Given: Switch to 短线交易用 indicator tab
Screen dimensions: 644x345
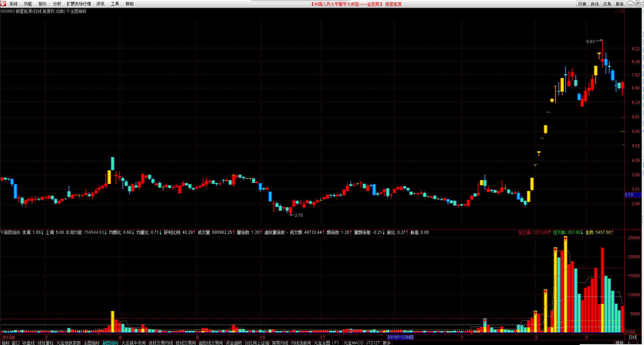Looking at the screenshot, I should coord(186,343).
